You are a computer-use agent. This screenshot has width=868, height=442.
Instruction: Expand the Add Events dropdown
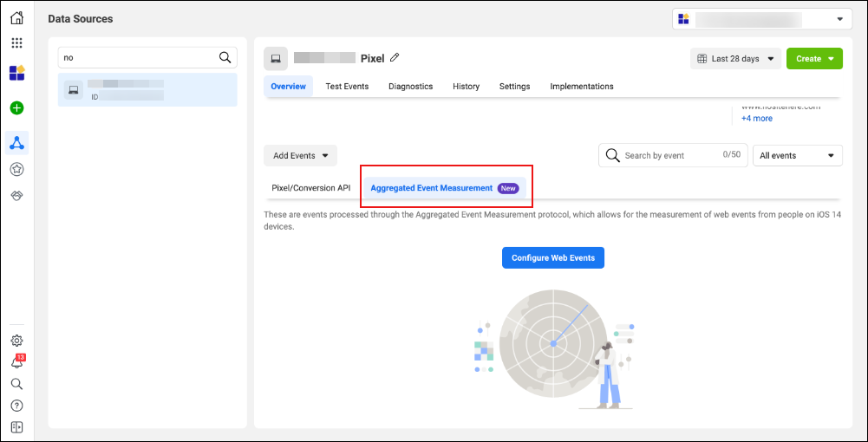point(300,156)
